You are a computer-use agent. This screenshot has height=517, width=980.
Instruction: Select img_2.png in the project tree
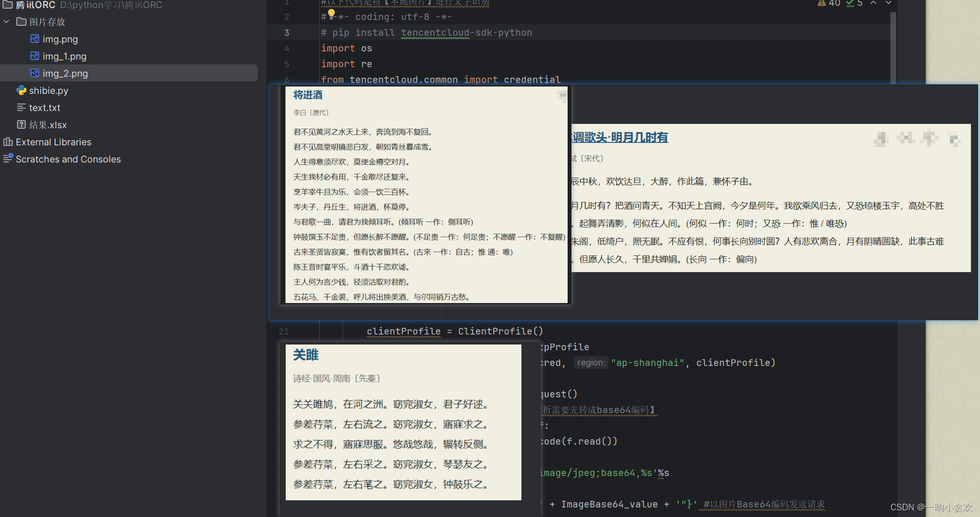(x=65, y=73)
